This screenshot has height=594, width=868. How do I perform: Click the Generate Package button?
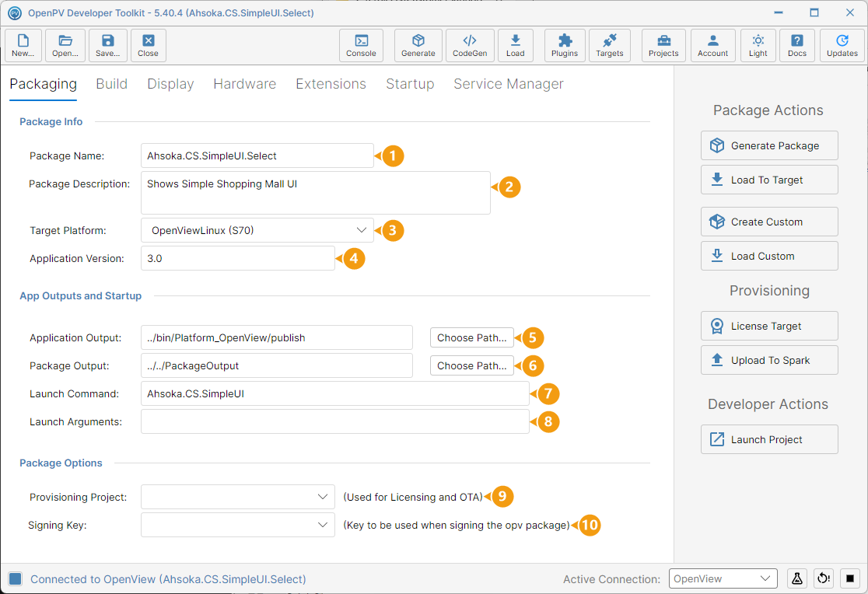coord(769,145)
